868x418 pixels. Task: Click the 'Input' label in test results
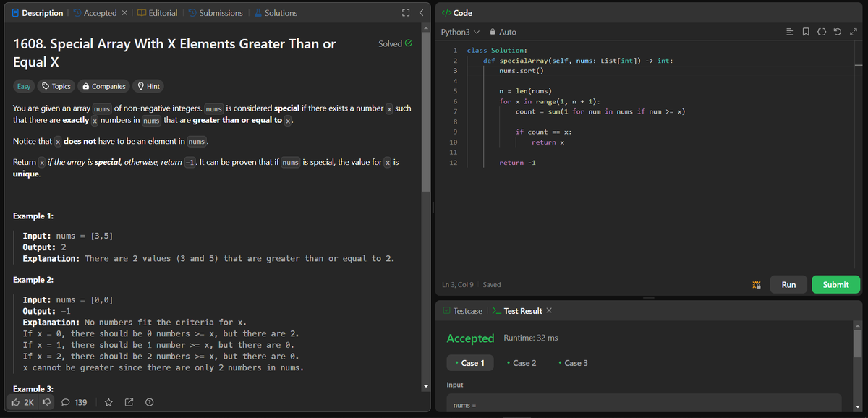click(x=455, y=385)
